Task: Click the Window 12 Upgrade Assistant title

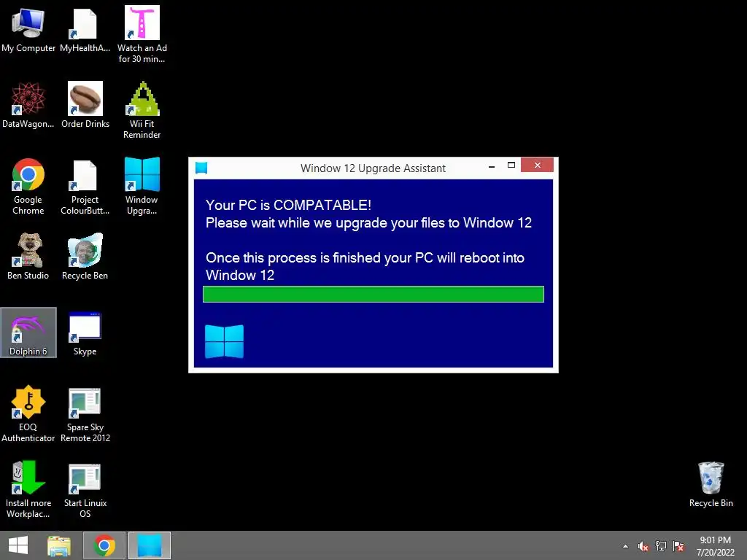Action: click(373, 168)
